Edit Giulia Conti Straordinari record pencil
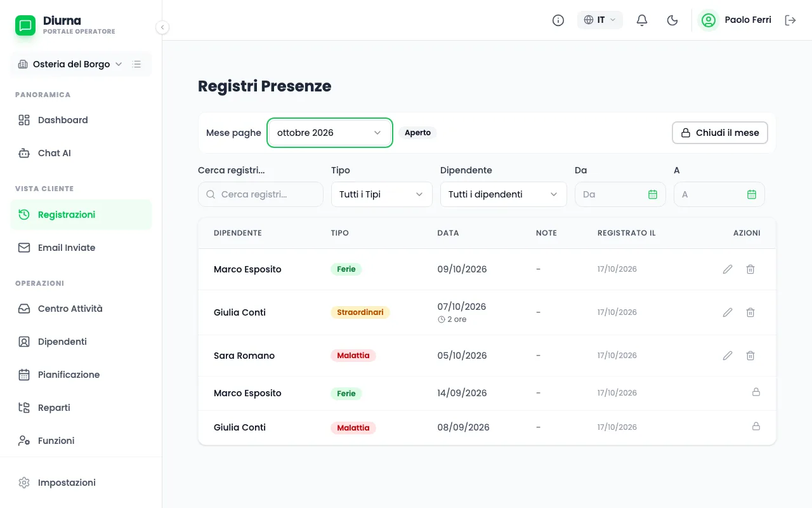The width and height of the screenshot is (812, 508). coord(728,312)
